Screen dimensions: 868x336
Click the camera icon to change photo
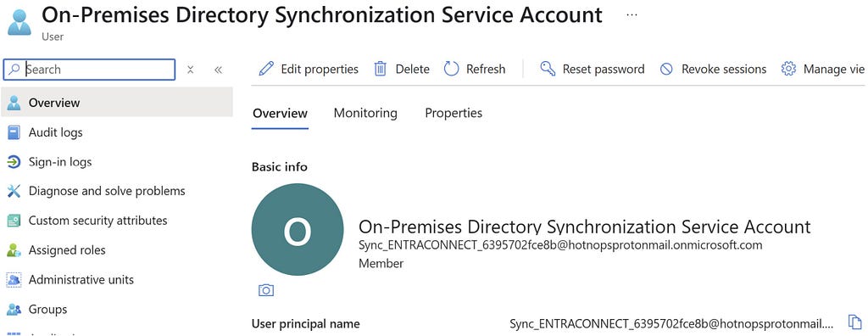[x=266, y=290]
